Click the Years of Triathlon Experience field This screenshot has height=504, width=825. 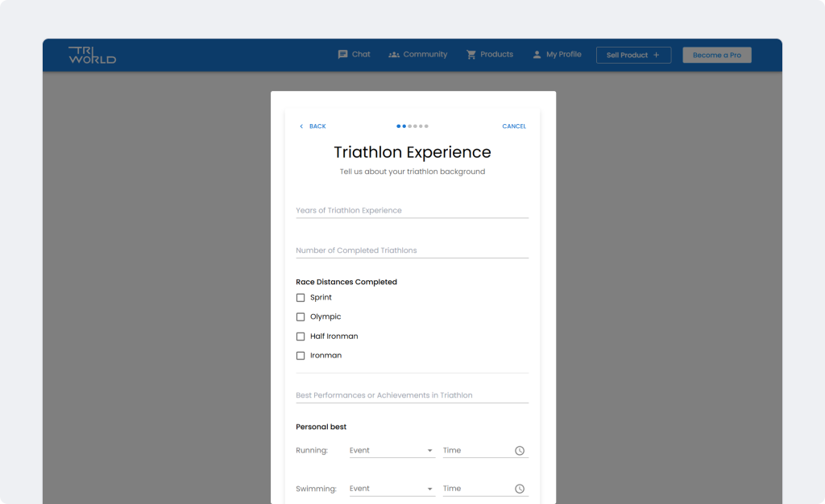point(412,210)
